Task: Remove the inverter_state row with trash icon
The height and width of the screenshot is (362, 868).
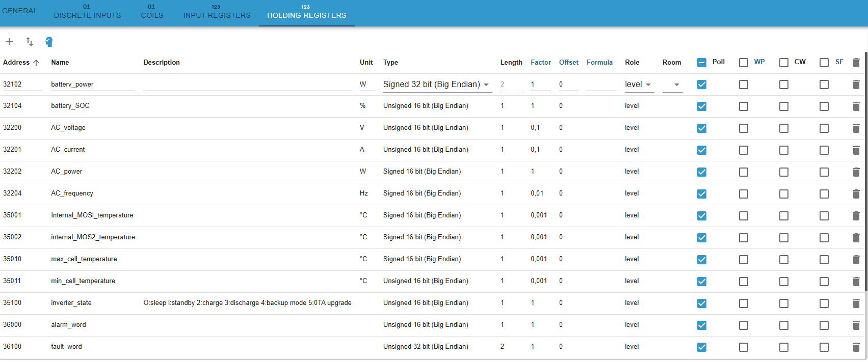Action: (x=856, y=303)
